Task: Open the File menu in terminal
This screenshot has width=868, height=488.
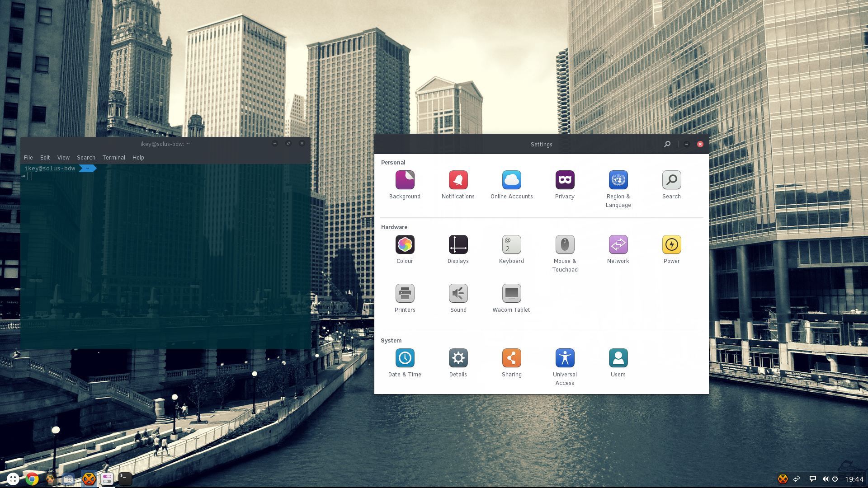Action: [28, 157]
